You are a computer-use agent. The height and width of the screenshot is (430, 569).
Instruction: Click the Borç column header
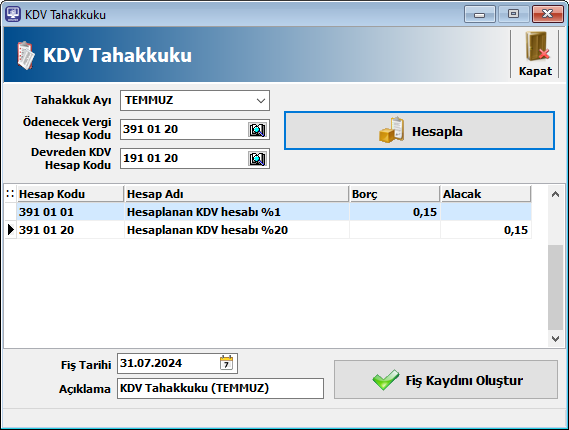point(395,194)
